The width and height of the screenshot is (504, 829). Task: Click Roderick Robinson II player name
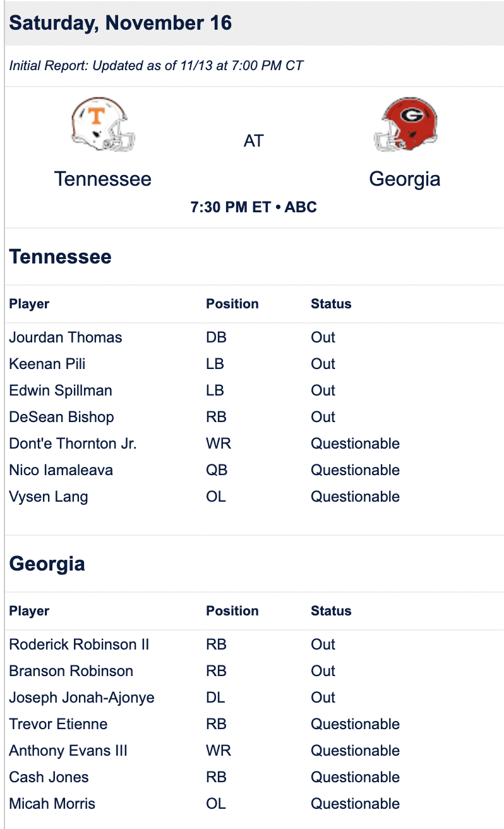[79, 644]
